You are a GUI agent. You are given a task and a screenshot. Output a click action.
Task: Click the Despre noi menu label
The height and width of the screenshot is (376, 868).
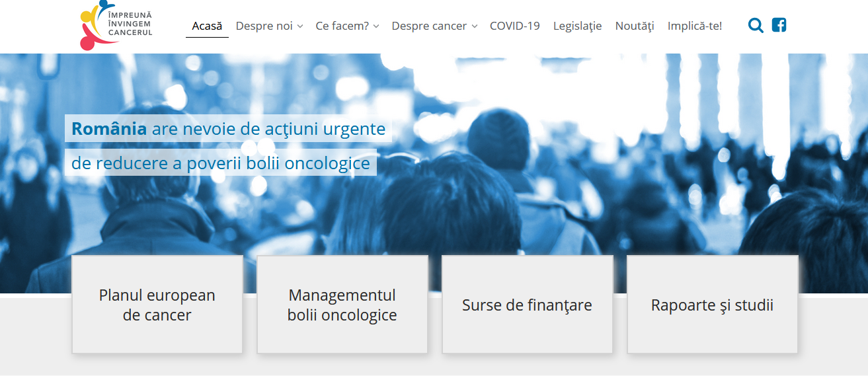pos(264,26)
